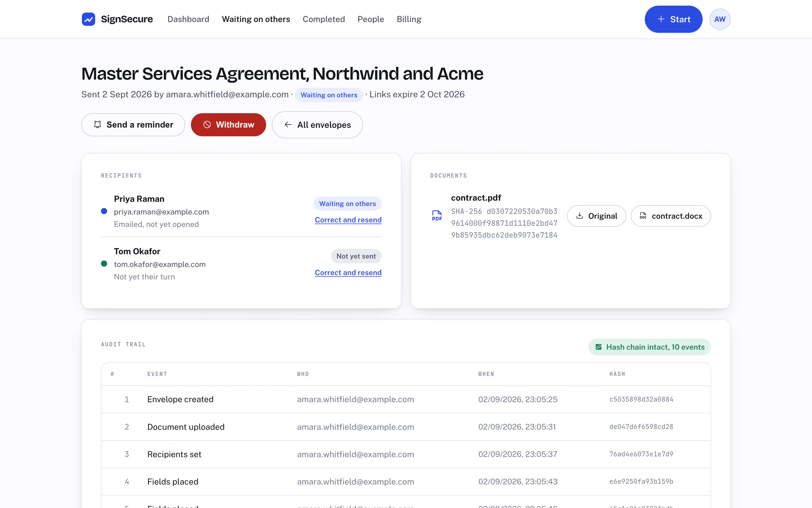
Task: Go to the Completed tab
Action: click(x=324, y=19)
